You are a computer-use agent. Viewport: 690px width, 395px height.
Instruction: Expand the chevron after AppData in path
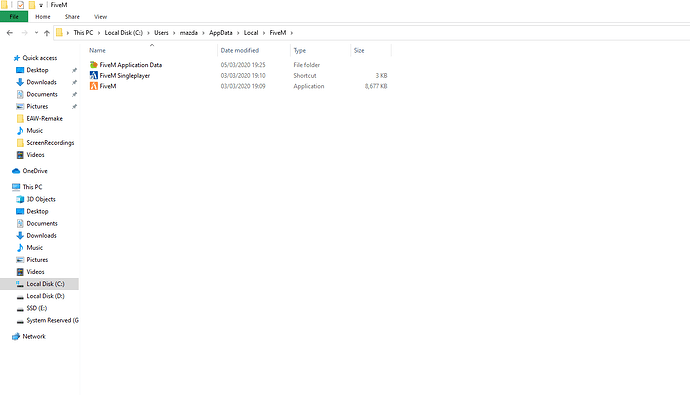(238, 33)
